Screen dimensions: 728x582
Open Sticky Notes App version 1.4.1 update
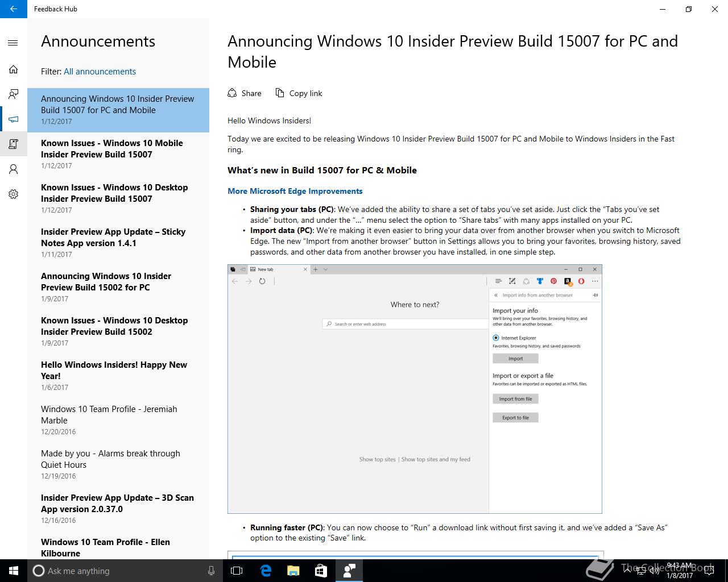pyautogui.click(x=118, y=243)
